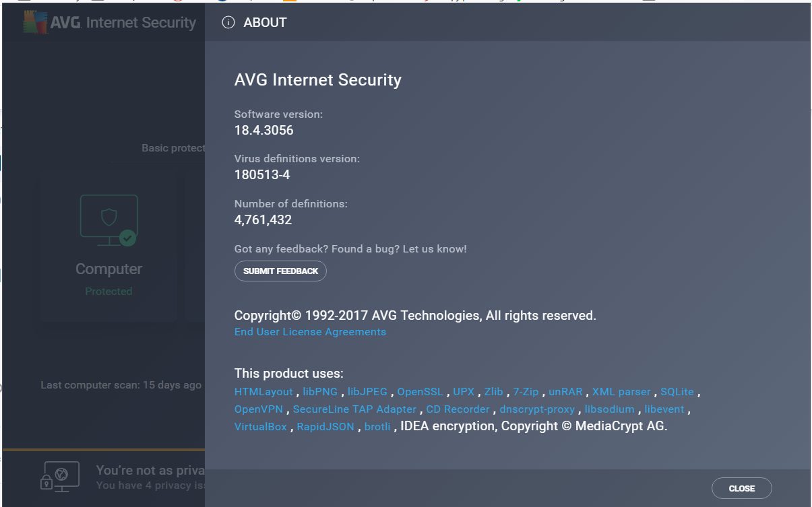The width and height of the screenshot is (812, 507).
Task: Click the SUBMIT FEEDBACK button
Action: coord(280,271)
